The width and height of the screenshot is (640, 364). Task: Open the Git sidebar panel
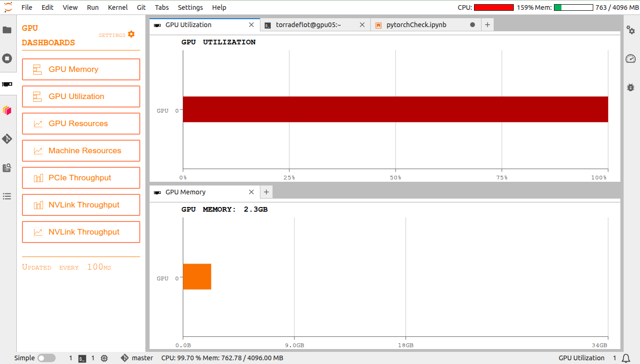[7, 139]
